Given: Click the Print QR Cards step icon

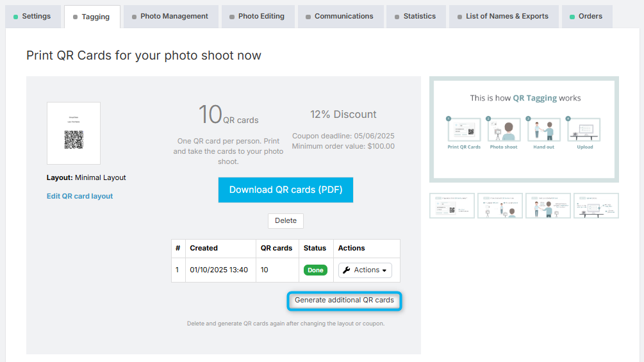Looking at the screenshot, I should pos(464,129).
